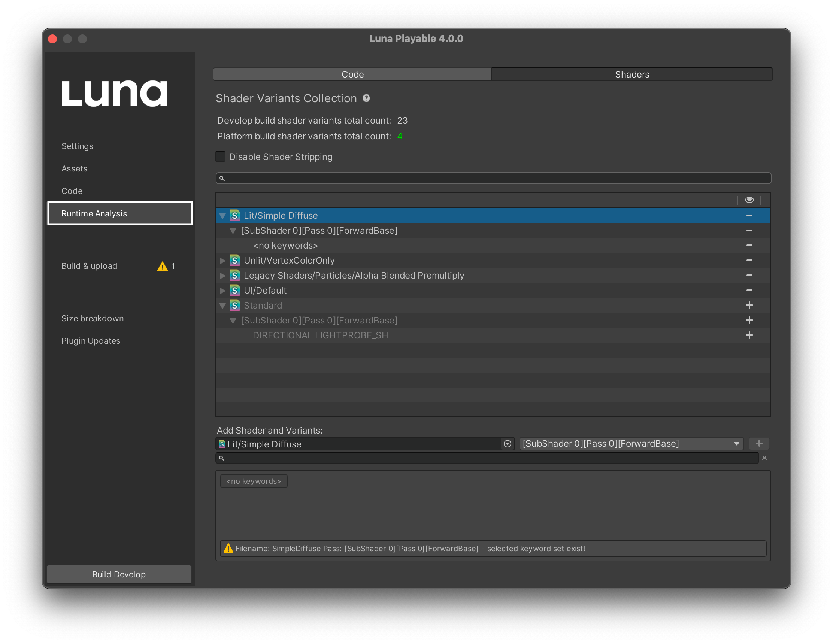Click the UI/Default shader icon

click(234, 290)
